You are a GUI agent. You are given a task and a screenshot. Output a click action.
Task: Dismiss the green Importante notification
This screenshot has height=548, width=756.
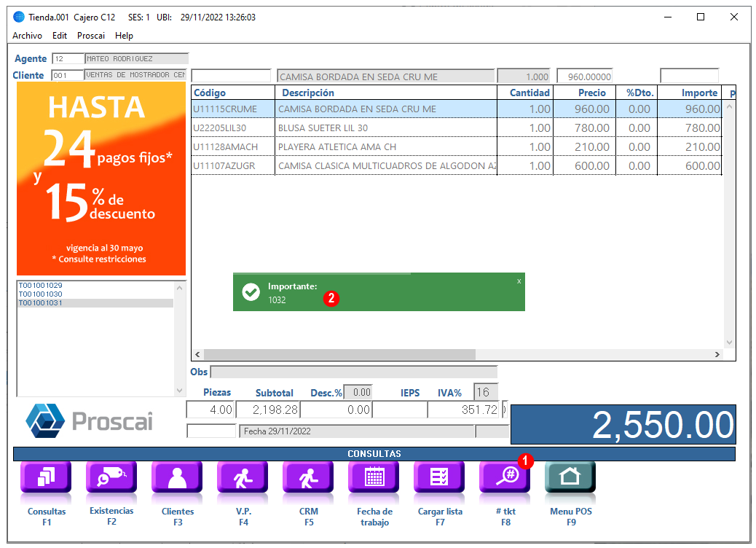[519, 281]
